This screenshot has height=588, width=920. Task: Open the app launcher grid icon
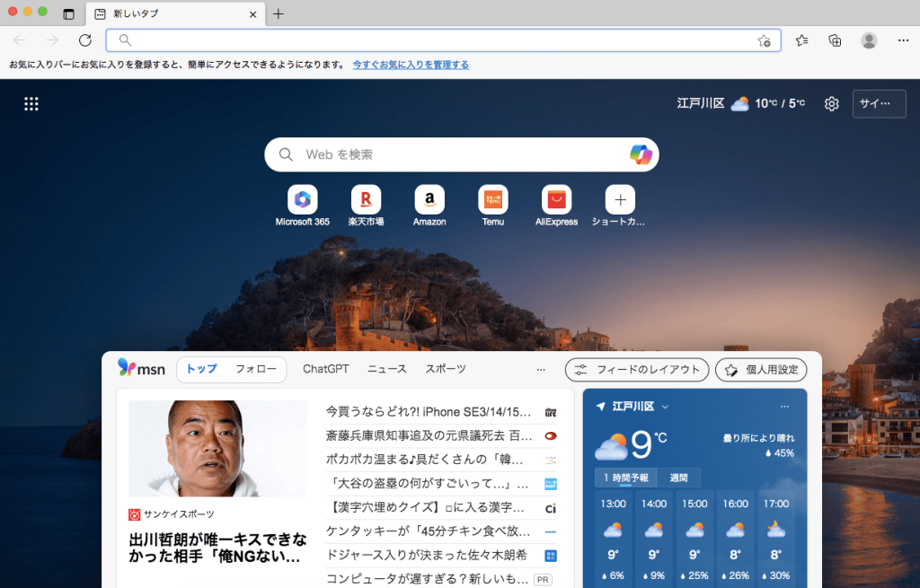(31, 104)
